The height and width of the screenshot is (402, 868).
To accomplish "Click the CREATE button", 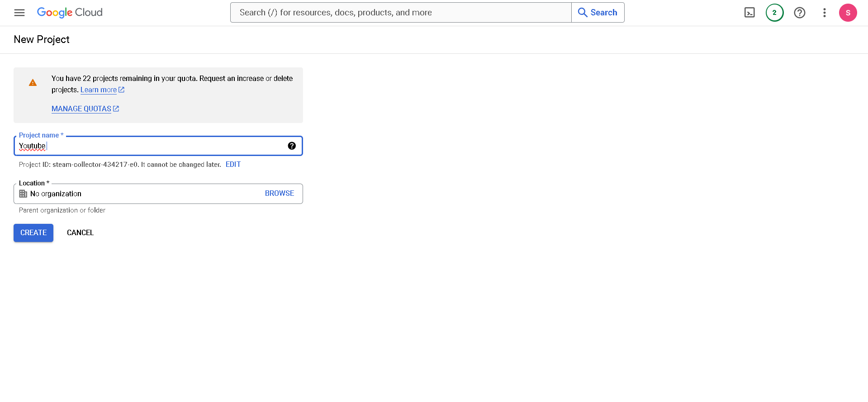I will point(33,233).
